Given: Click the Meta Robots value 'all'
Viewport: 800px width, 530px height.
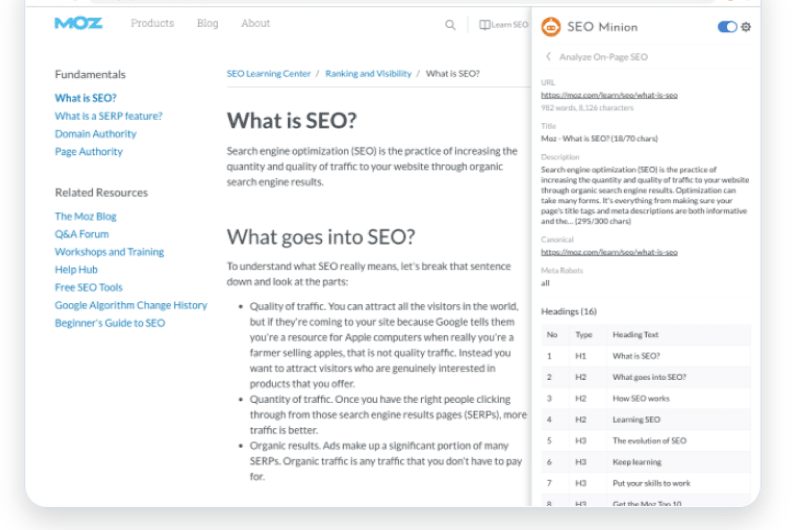Looking at the screenshot, I should tap(545, 283).
